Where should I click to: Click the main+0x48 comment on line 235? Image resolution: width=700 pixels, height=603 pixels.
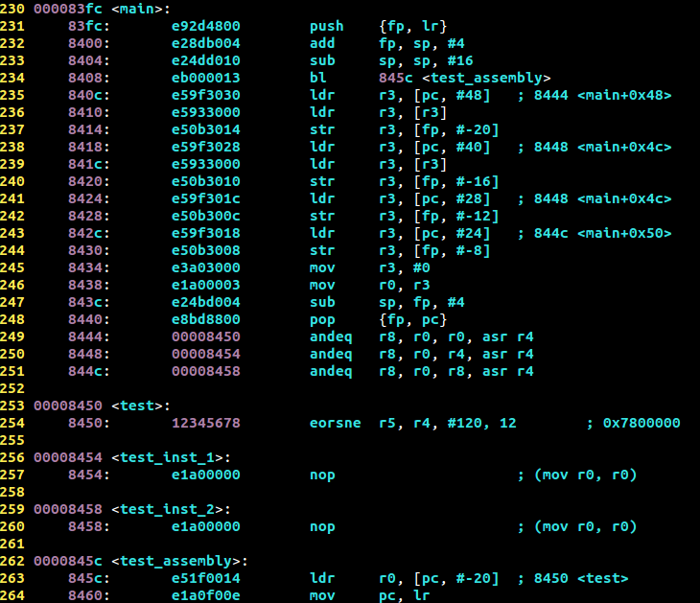point(603,95)
